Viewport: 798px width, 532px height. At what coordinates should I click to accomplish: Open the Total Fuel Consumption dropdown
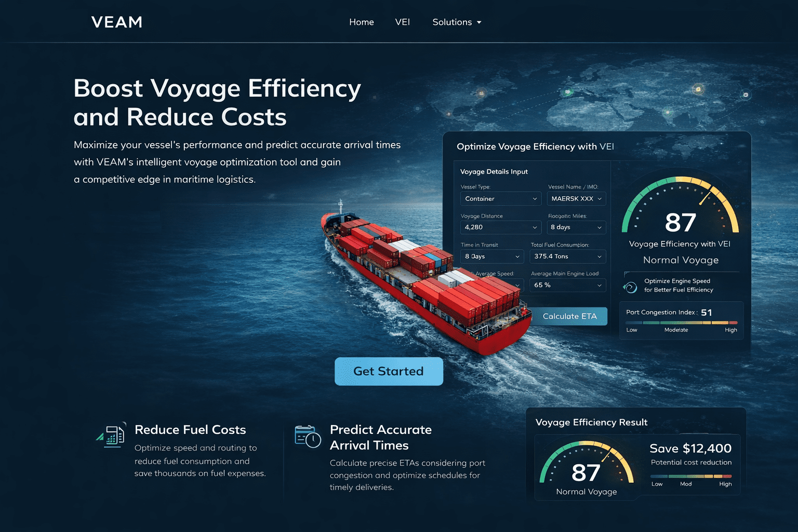pos(567,257)
